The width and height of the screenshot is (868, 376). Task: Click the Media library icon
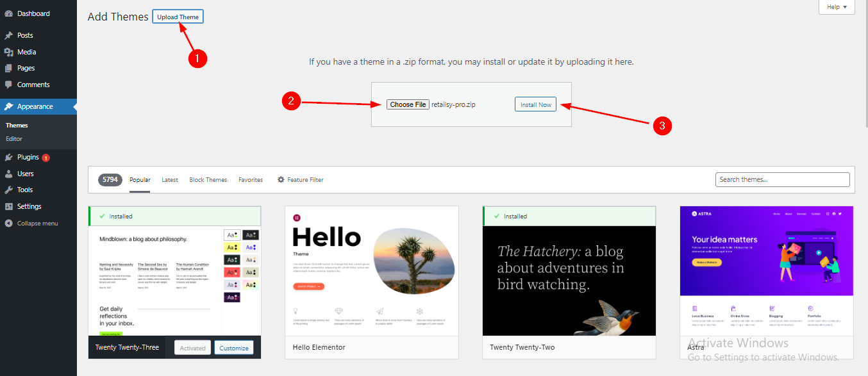(8, 52)
